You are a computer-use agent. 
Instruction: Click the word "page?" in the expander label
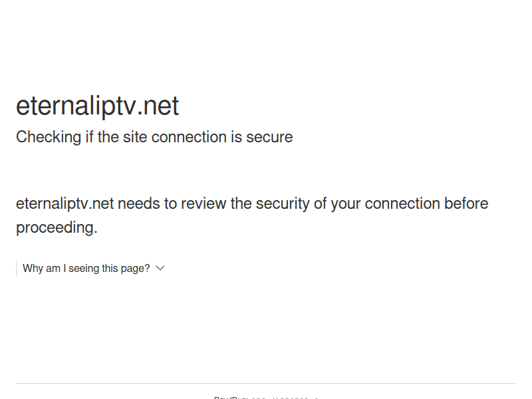pos(135,269)
